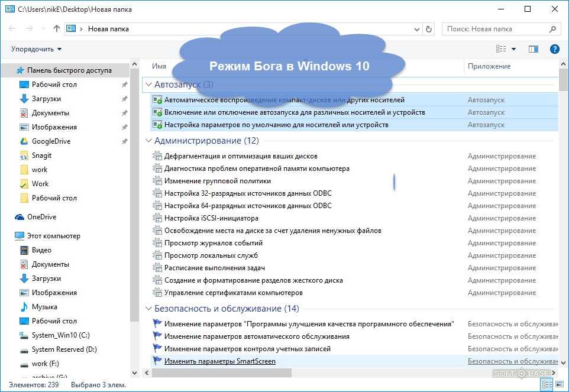Refresh the folder view
Image resolution: width=569 pixels, height=392 pixels.
coord(429,29)
